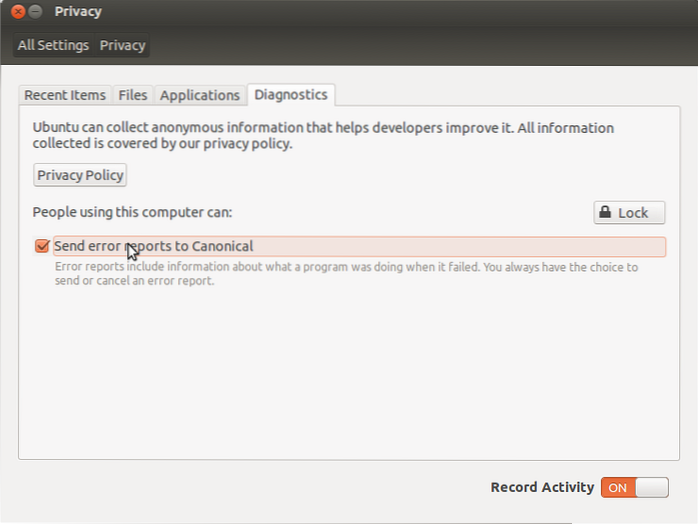Image resolution: width=698 pixels, height=524 pixels.
Task: Click the 'People using this computer can:' text
Action: pyautogui.click(x=132, y=212)
